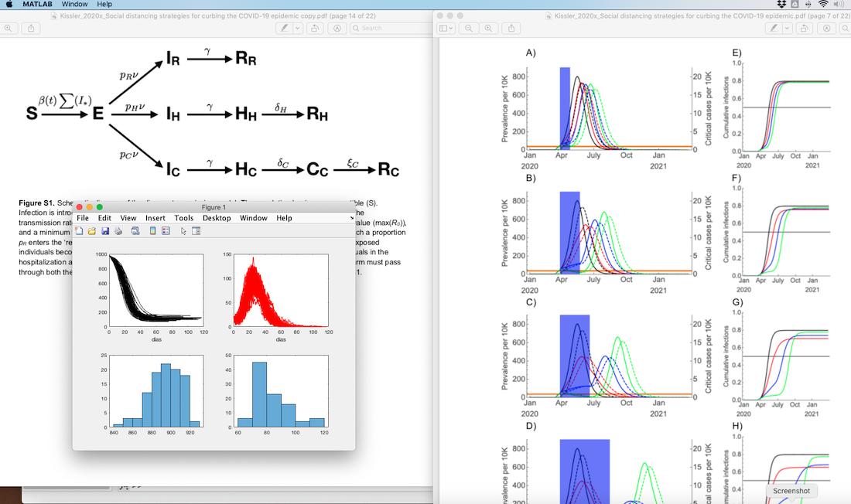Click the Share button in right Preview toolbar
Image resolution: width=851 pixels, height=504 pixels.
[x=511, y=28]
